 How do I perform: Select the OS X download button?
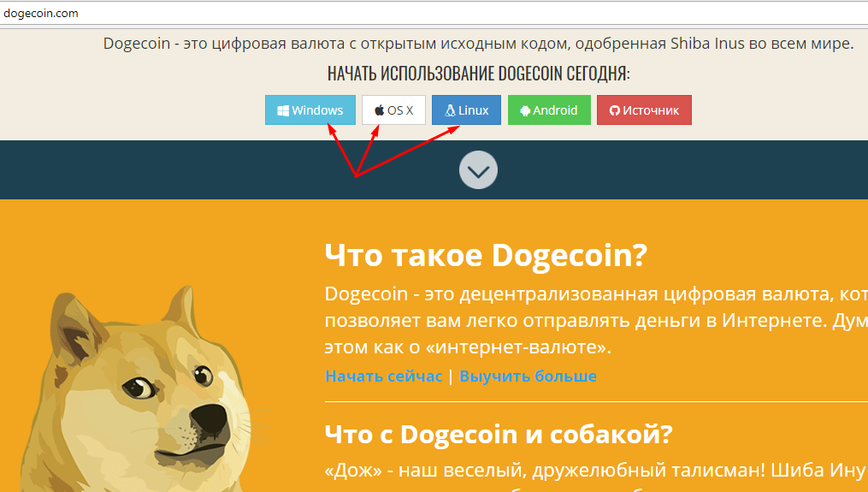point(393,110)
